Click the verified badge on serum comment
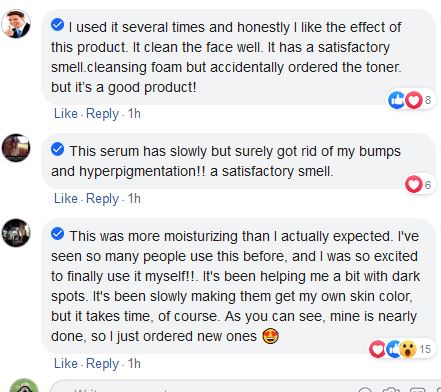Viewport: 441px width, 392px height. click(57, 149)
